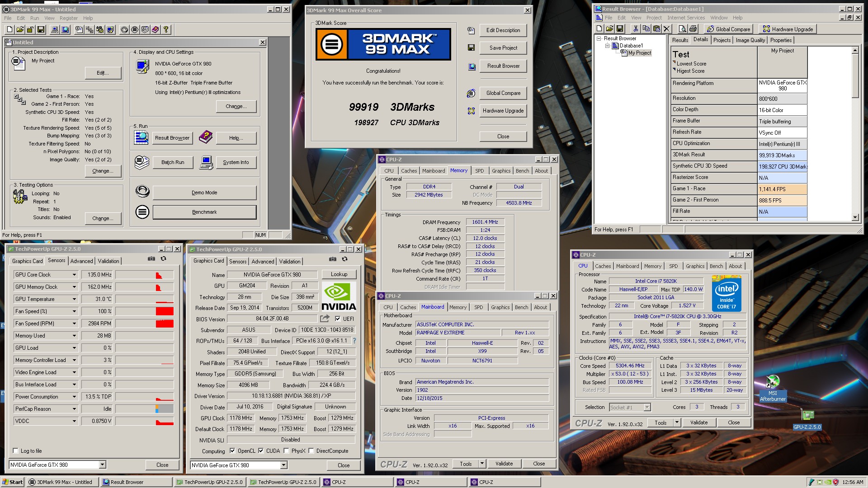Click Project Description icon in 3DMark toolbar
Viewport: 868px width, 488px height.
[x=79, y=29]
